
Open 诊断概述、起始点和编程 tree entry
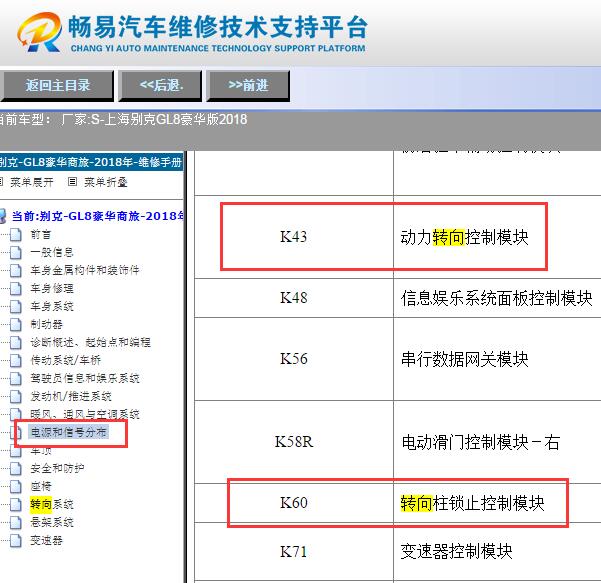point(90,342)
